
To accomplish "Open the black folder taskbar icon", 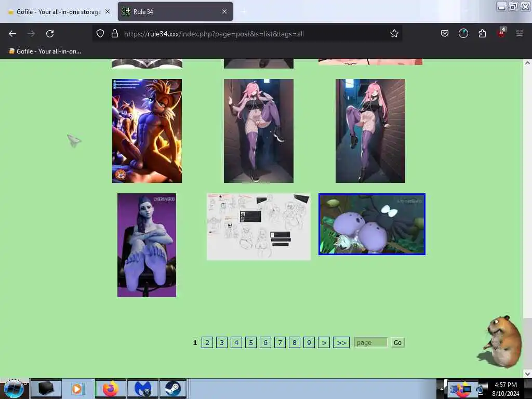I will [x=46, y=389].
